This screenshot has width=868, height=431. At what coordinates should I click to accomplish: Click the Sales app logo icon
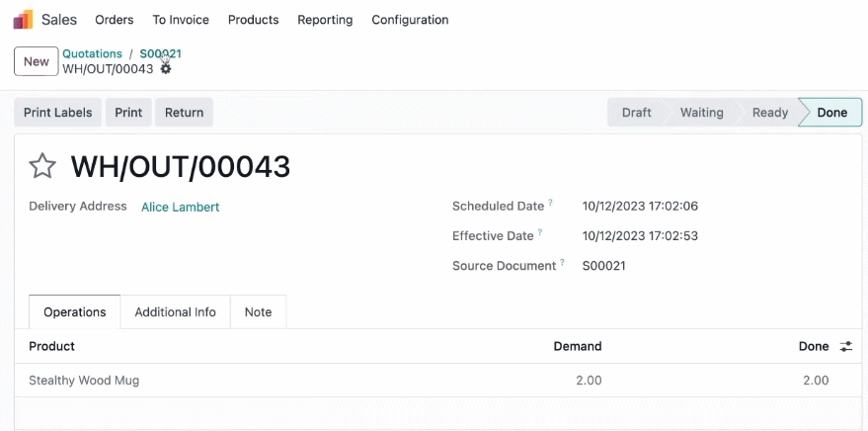(24, 20)
